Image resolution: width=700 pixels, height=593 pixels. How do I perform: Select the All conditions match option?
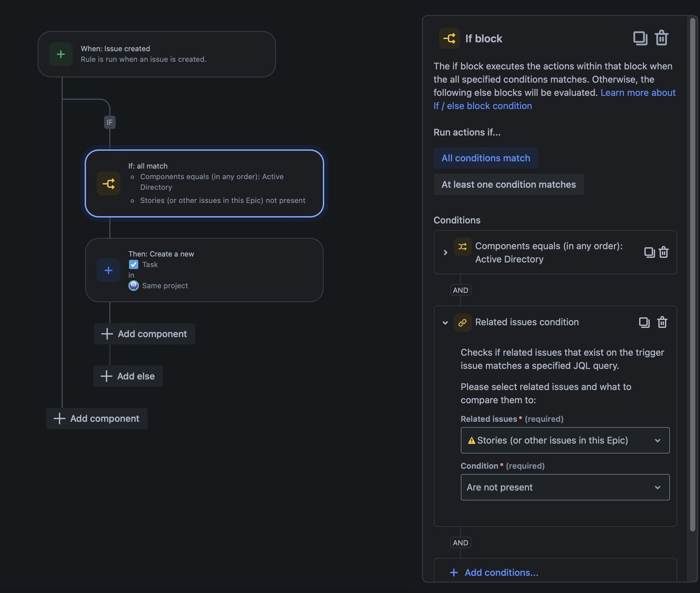coord(485,158)
